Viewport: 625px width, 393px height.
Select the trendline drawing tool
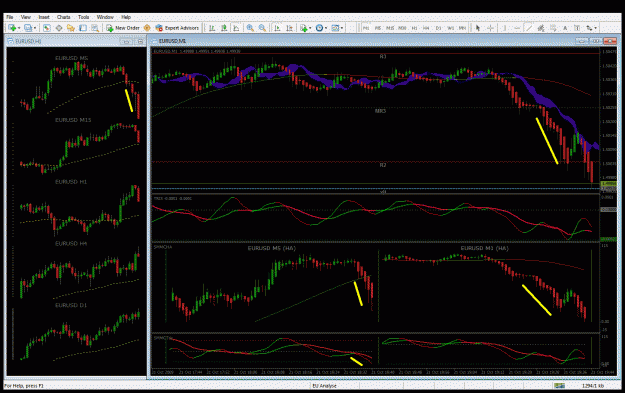tap(529, 28)
